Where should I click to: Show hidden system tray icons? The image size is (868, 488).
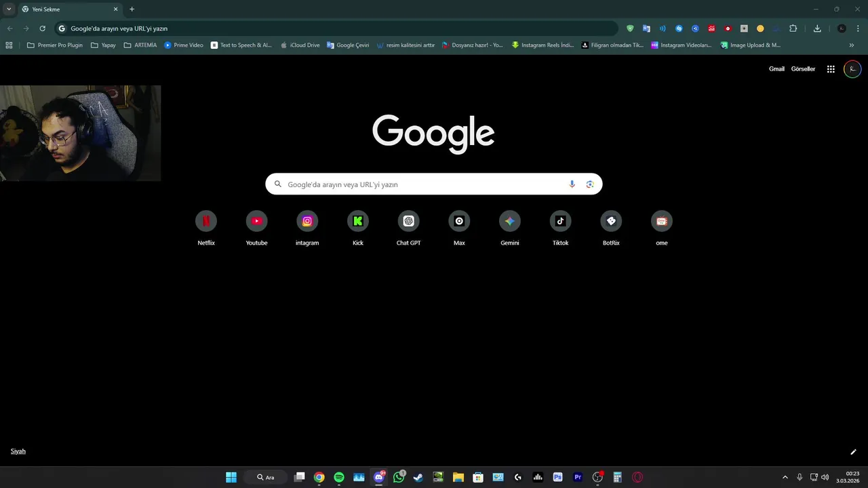tap(785, 477)
